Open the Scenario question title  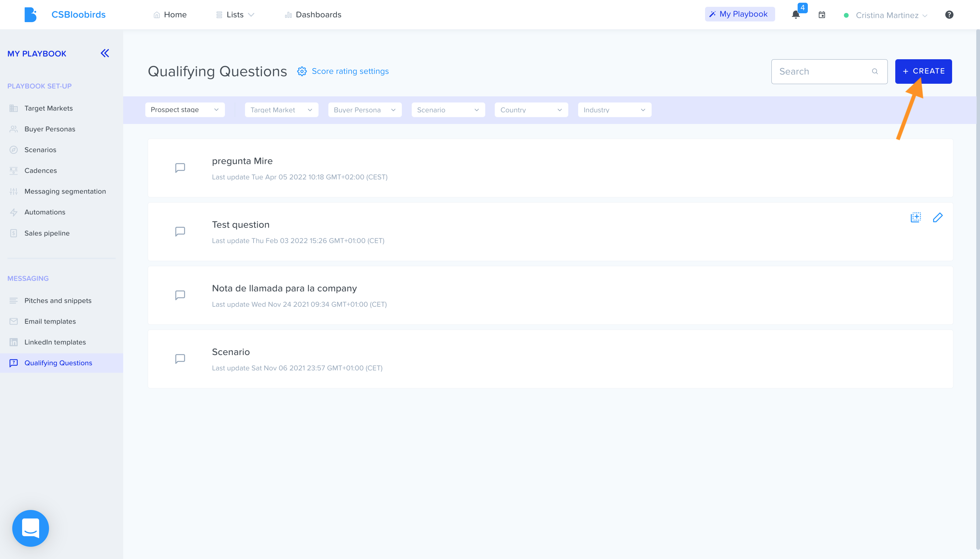coord(231,352)
